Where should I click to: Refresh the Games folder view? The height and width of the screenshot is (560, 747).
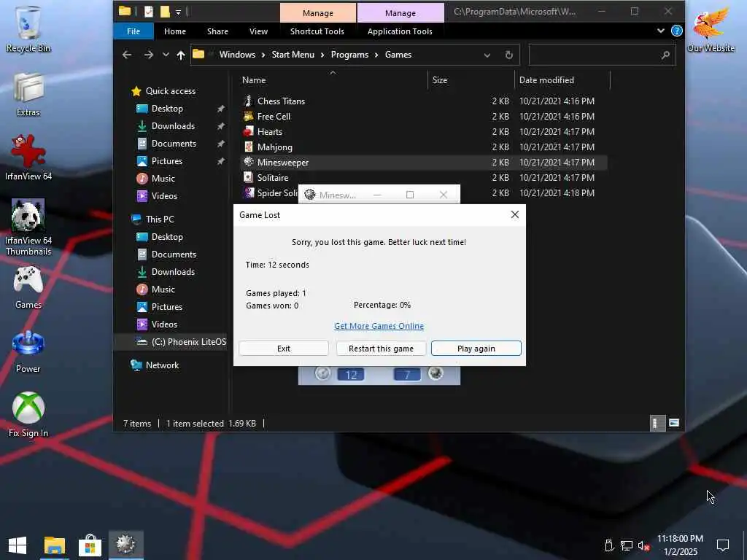pos(508,55)
